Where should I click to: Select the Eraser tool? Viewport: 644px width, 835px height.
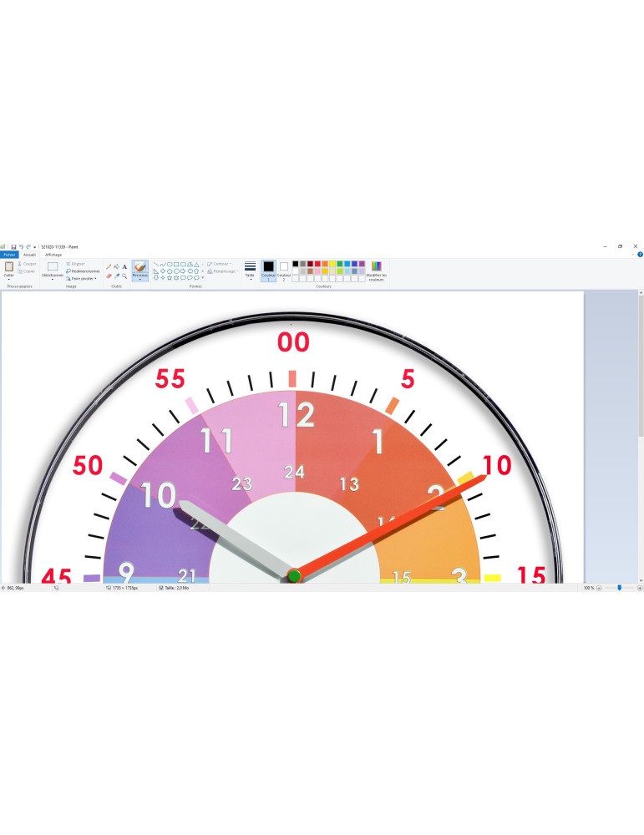coord(108,276)
